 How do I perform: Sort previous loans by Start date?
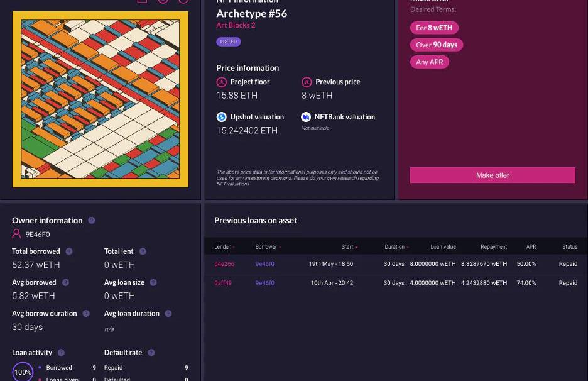click(x=349, y=247)
